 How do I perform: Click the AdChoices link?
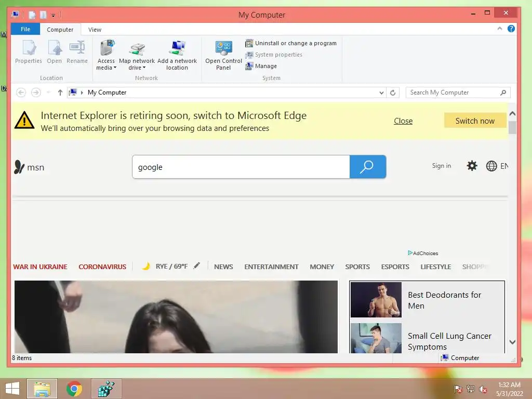[423, 253]
